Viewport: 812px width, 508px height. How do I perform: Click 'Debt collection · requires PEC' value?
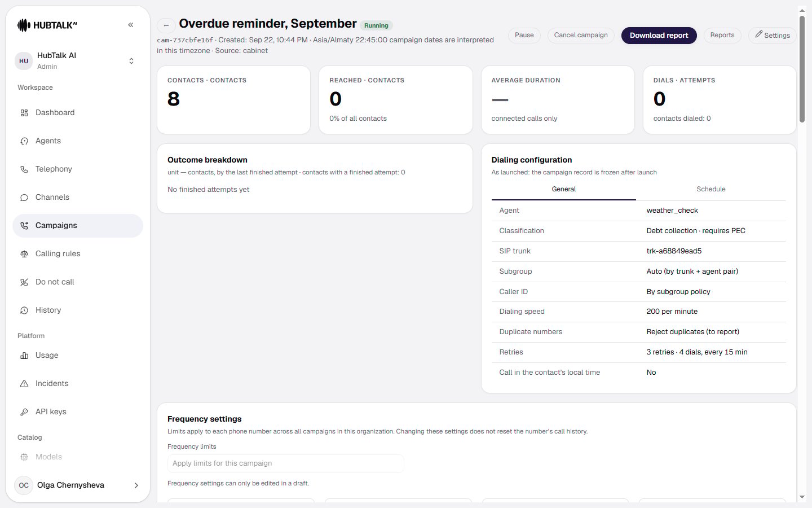click(696, 231)
